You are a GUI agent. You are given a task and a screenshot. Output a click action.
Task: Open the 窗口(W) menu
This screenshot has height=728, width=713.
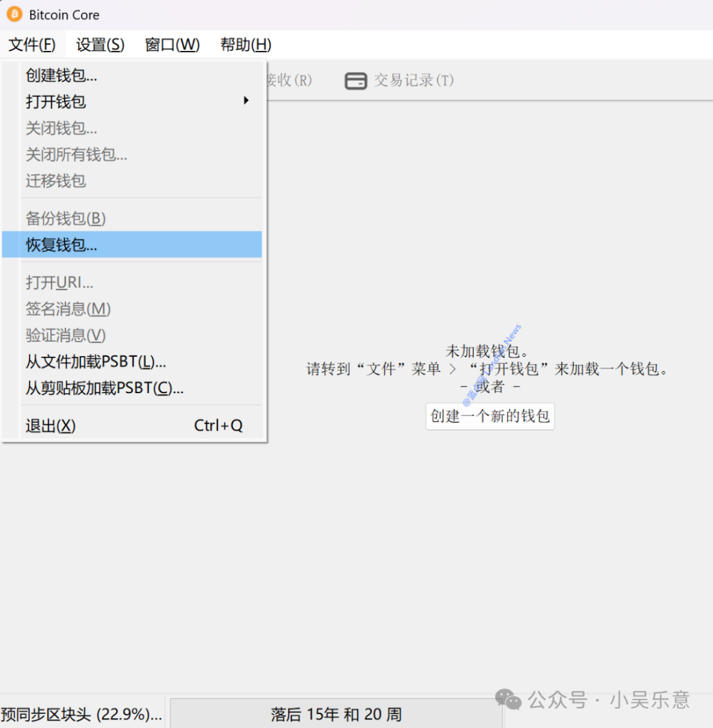click(x=172, y=44)
